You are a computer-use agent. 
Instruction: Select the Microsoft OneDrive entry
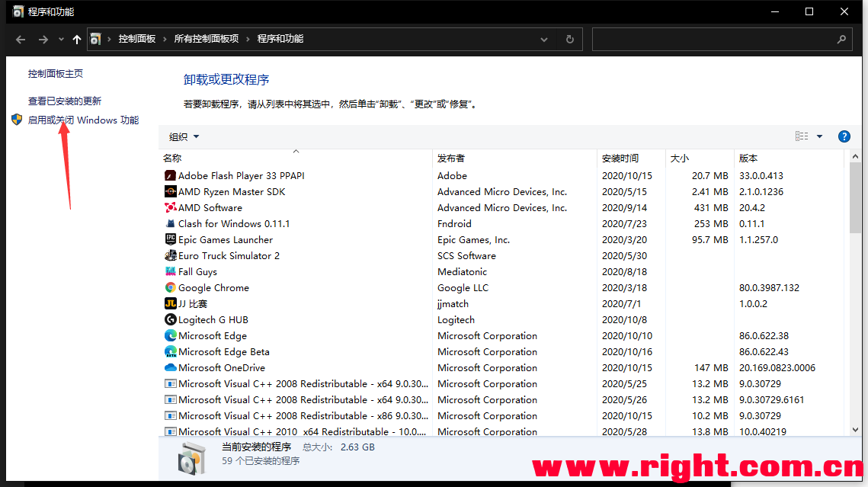point(503,368)
